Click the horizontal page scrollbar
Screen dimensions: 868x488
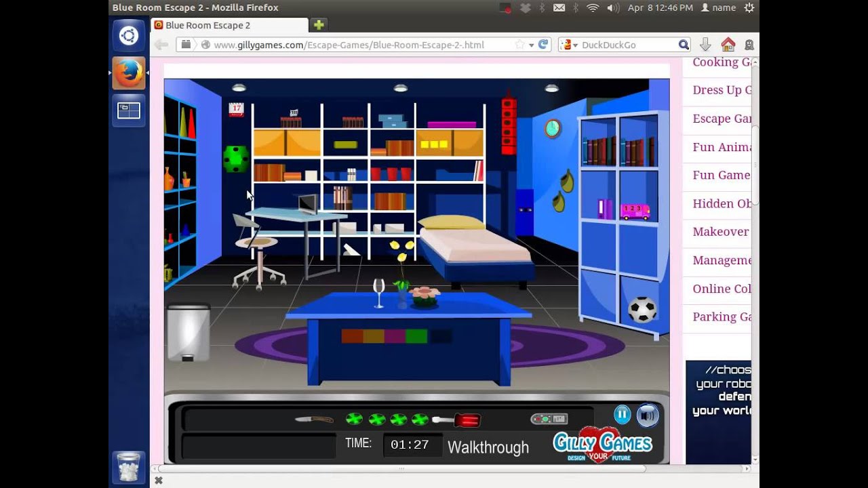pos(401,468)
